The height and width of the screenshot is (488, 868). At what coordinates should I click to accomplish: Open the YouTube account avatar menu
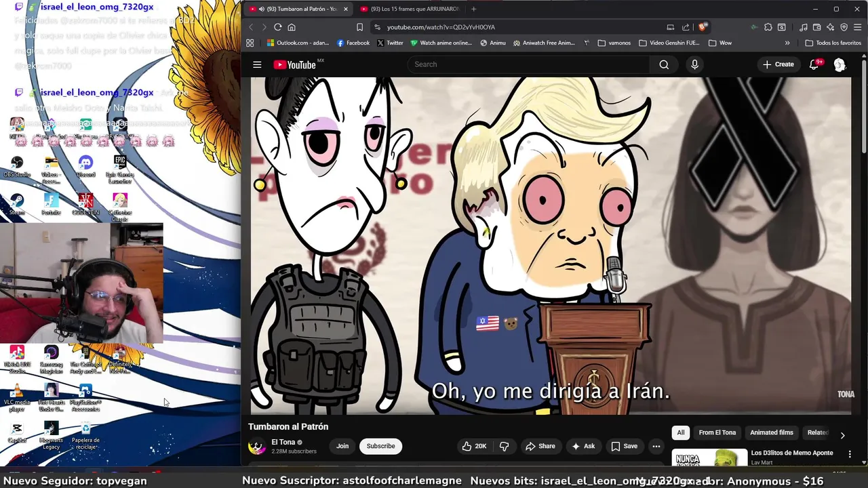(x=840, y=64)
